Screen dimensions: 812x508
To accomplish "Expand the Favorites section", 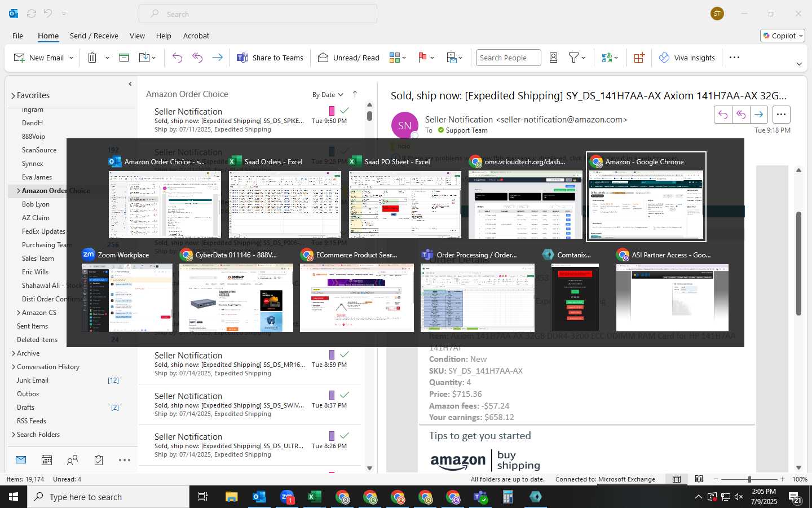I will pos(13,96).
